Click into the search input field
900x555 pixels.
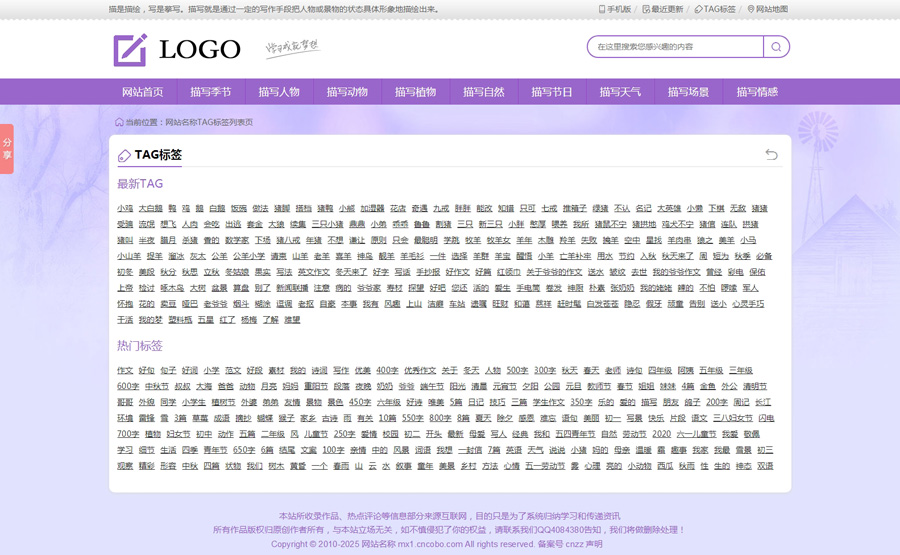point(675,47)
